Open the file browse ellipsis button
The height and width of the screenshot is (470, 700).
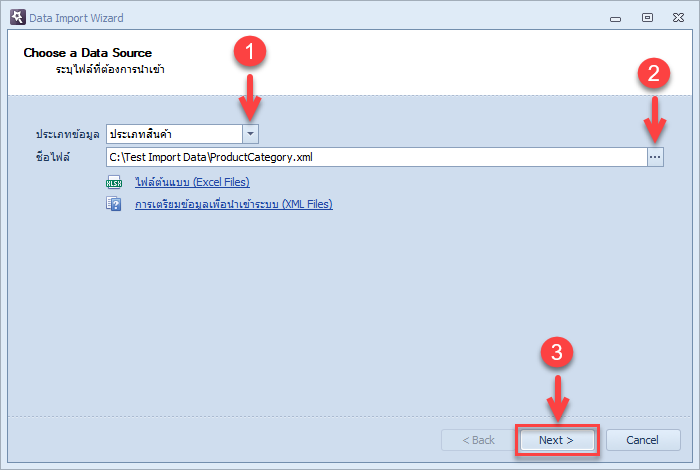655,157
